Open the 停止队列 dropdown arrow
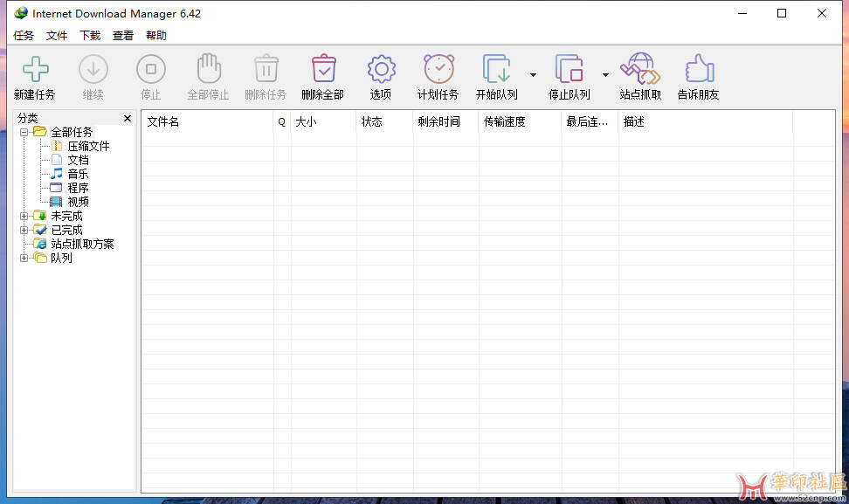The image size is (849, 504). point(606,75)
